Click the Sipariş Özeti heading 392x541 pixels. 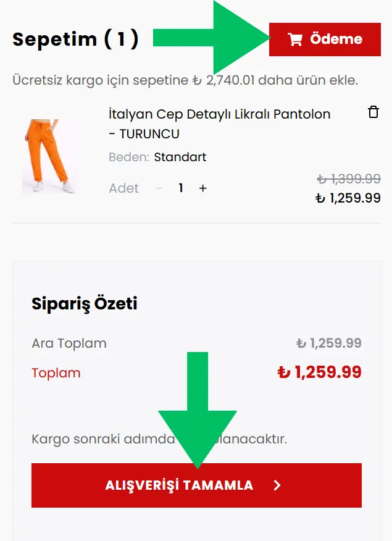(x=84, y=304)
